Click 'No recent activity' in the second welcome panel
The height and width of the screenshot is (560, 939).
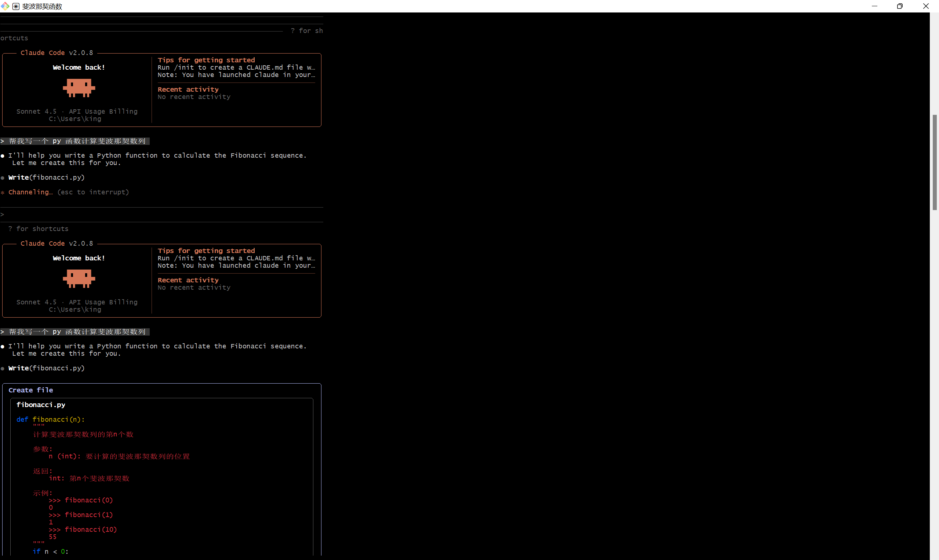pyautogui.click(x=194, y=288)
